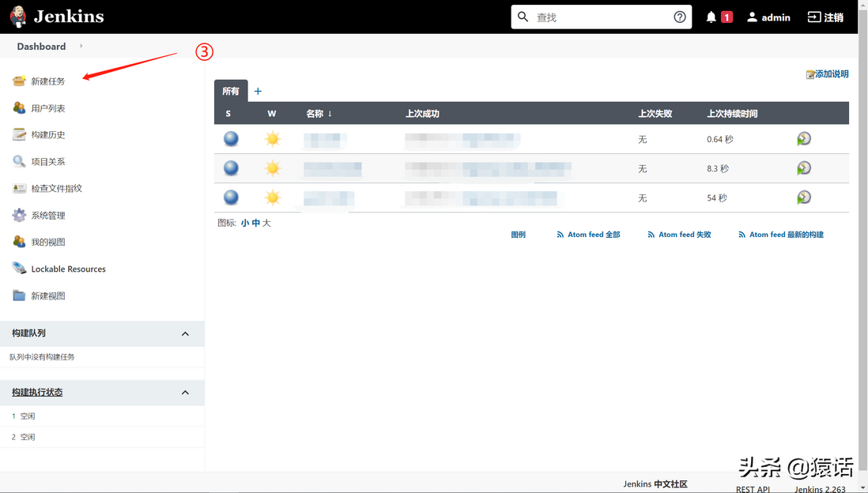Open the 系统管理 gear icon

19,215
